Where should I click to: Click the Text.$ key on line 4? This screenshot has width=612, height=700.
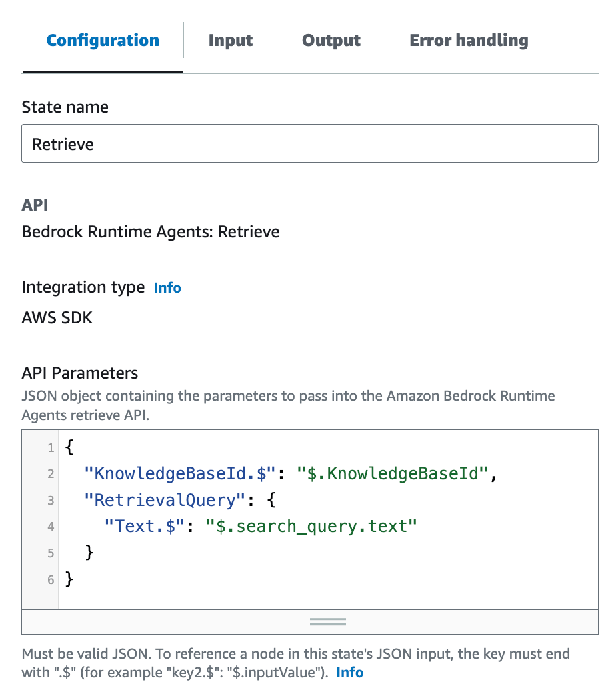coord(145,527)
